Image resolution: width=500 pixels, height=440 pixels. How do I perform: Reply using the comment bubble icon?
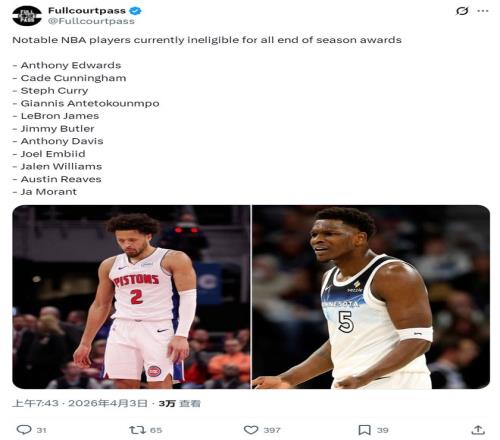coord(24,430)
